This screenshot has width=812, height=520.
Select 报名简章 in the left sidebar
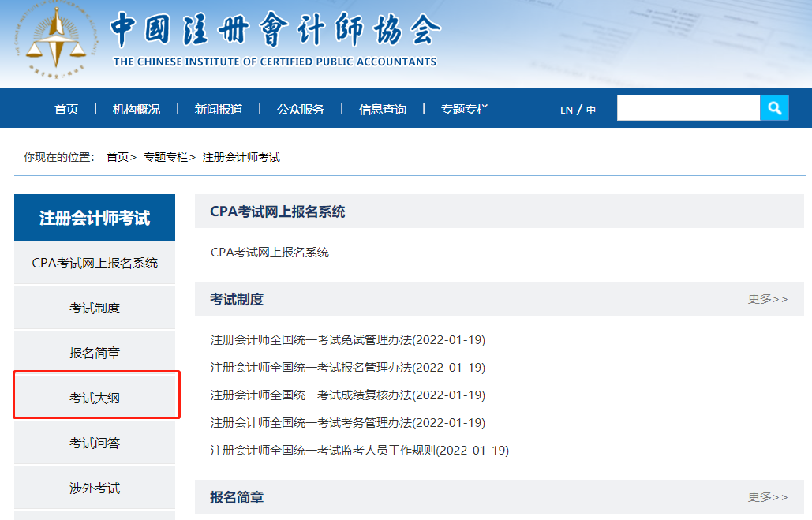point(95,353)
